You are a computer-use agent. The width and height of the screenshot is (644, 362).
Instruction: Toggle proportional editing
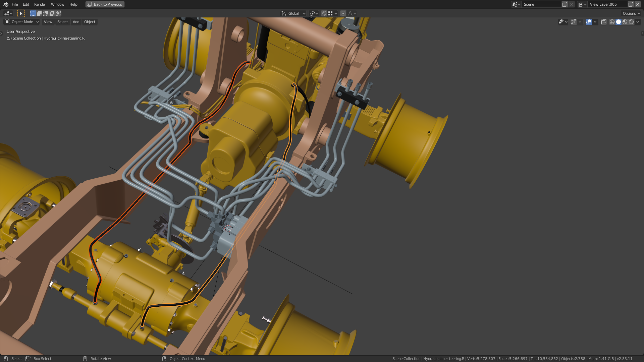(x=343, y=13)
